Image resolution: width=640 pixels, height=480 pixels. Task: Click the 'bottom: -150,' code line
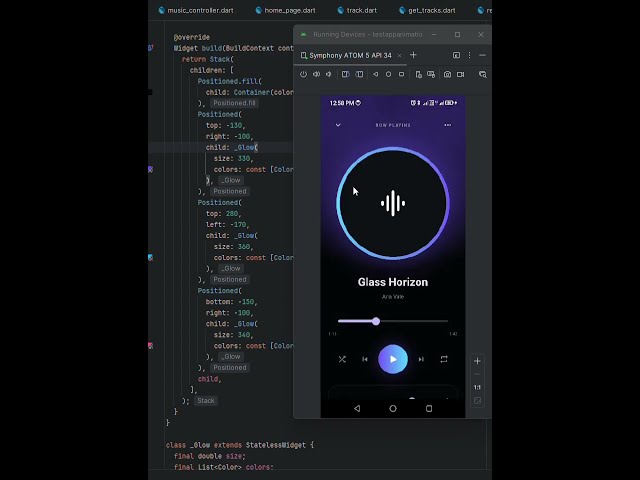click(231, 302)
